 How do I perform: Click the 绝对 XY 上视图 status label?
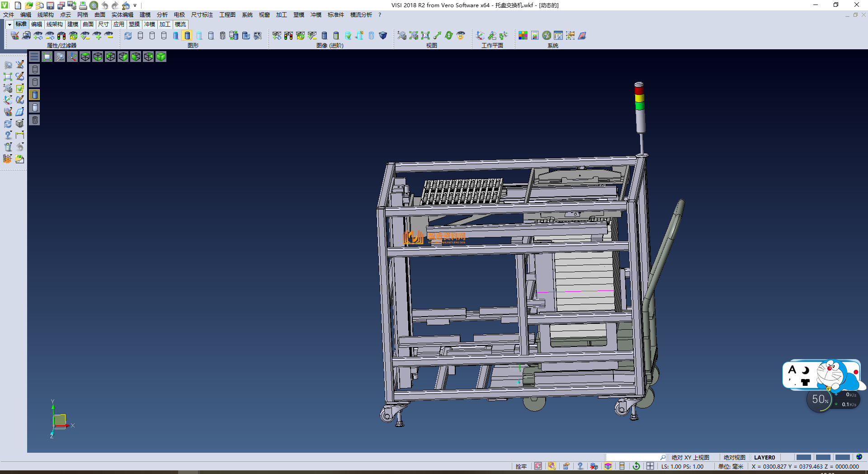[690, 458]
